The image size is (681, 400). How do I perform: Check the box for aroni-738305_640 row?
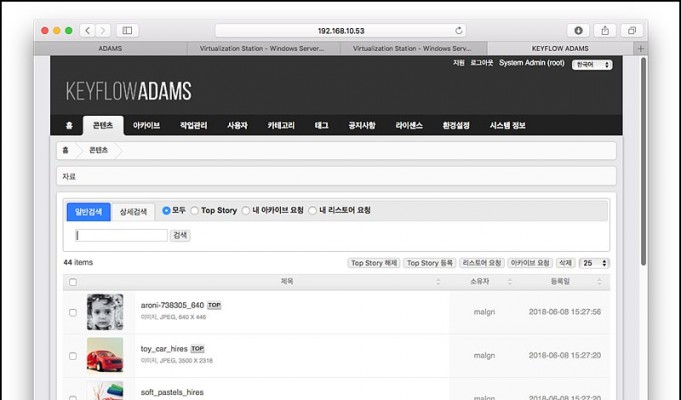pos(73,313)
